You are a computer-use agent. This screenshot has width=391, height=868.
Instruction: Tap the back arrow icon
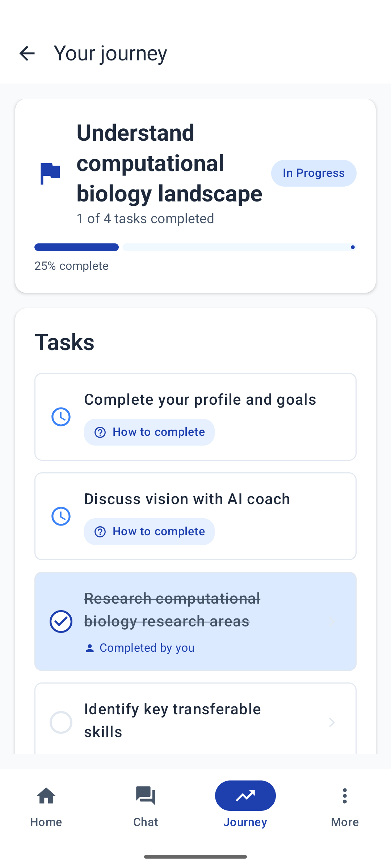pos(27,54)
